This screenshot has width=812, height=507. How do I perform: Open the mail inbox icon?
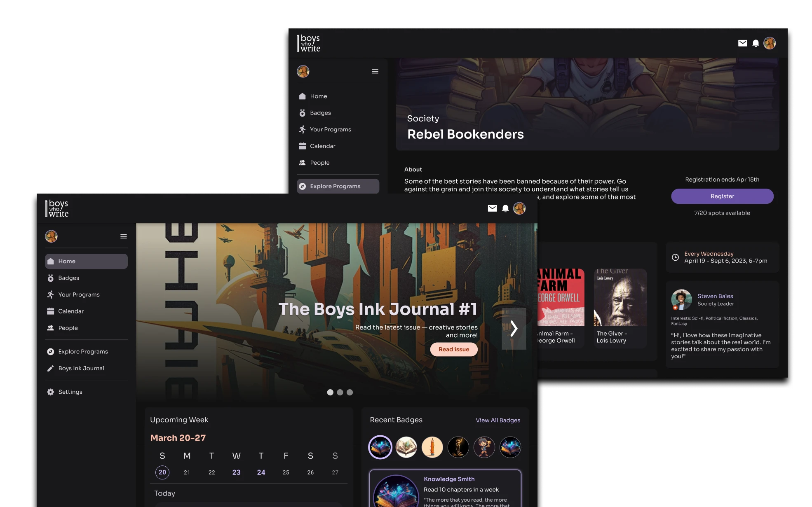pyautogui.click(x=492, y=208)
